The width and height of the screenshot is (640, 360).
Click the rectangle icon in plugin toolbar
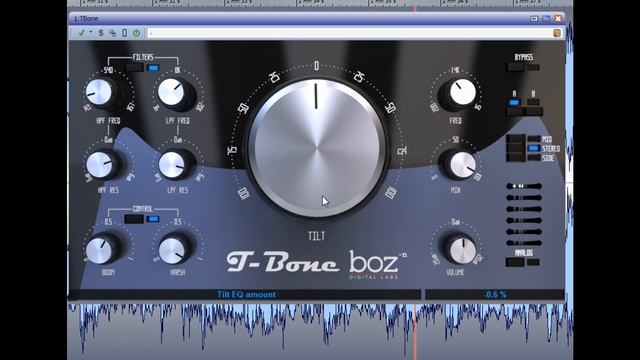(x=124, y=33)
